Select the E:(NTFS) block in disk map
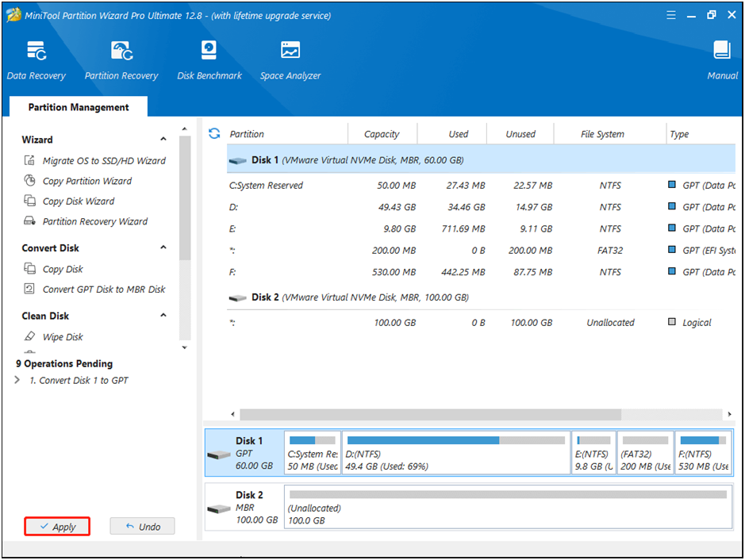Image resolution: width=745 pixels, height=560 pixels. [x=594, y=453]
